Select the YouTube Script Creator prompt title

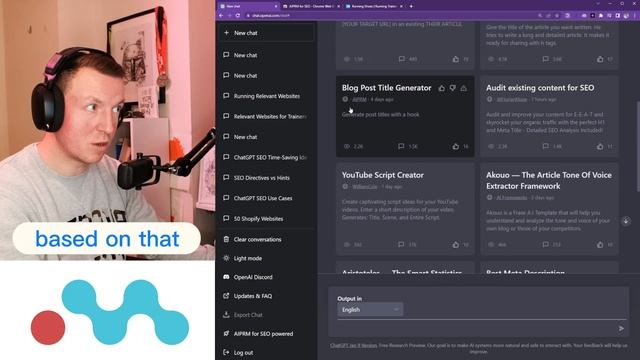(x=383, y=175)
